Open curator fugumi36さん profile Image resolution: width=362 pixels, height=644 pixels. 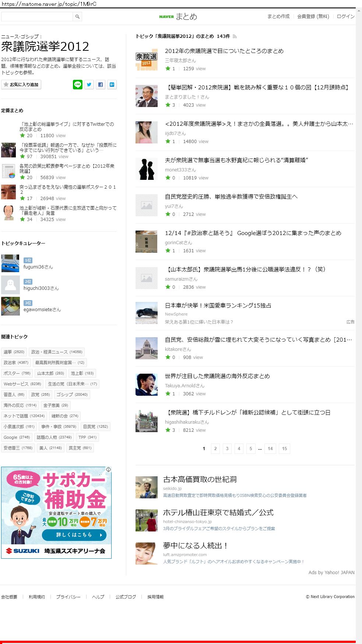pyautogui.click(x=38, y=267)
